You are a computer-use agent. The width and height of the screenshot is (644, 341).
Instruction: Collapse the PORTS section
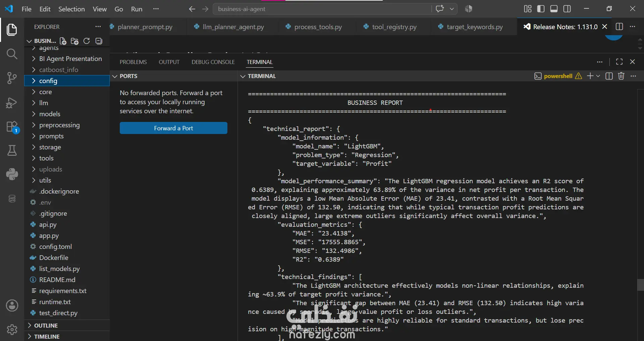tap(174, 76)
